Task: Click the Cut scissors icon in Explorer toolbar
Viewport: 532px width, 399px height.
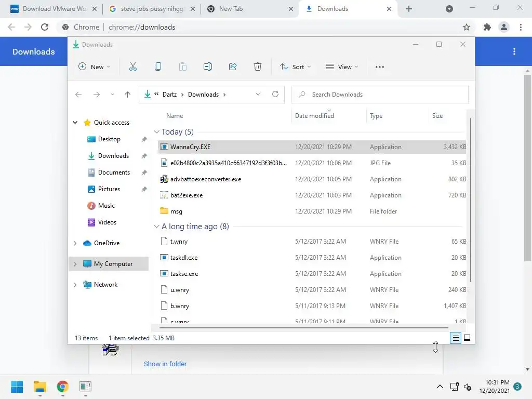Action: pyautogui.click(x=132, y=67)
